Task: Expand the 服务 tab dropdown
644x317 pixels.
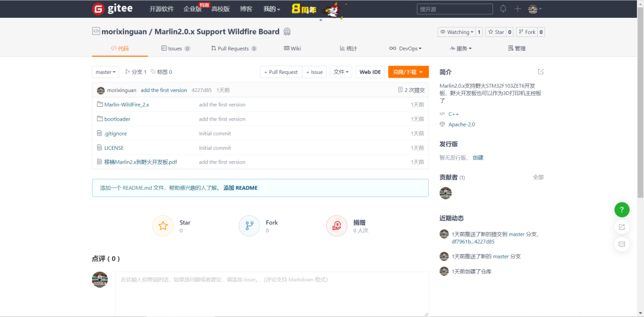Action: tap(461, 48)
